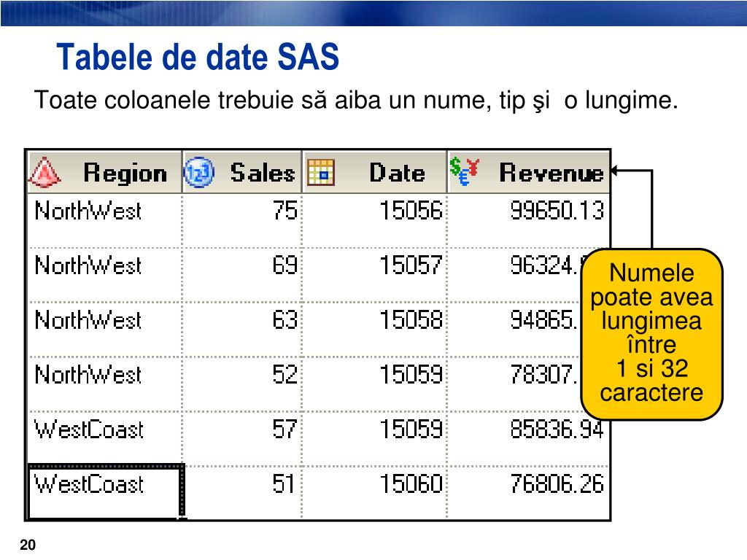Click the yellow callout about name length
Viewport: 747px width, 560px height.
(x=651, y=334)
